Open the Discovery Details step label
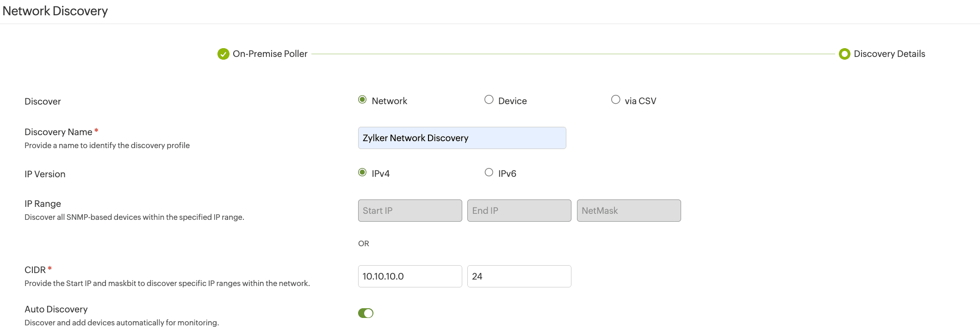Viewport: 980px width, 336px height. coord(889,54)
